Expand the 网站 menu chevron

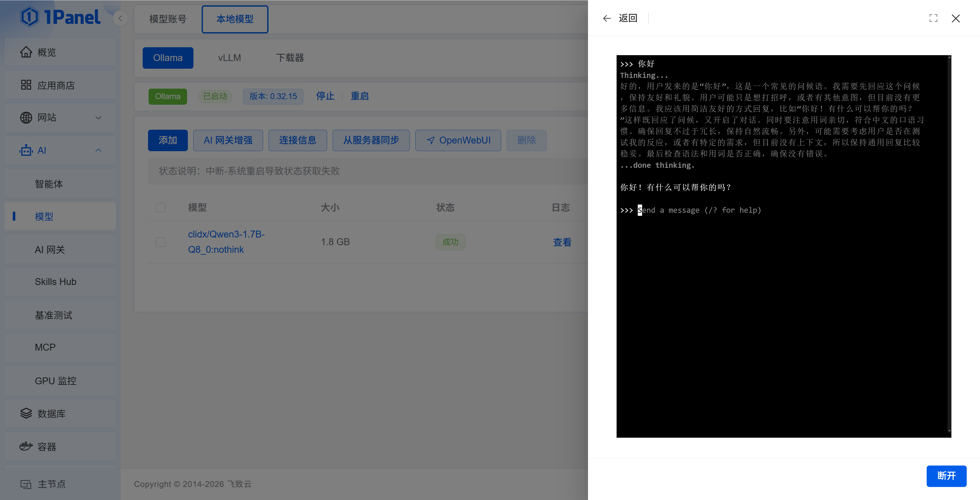[99, 118]
